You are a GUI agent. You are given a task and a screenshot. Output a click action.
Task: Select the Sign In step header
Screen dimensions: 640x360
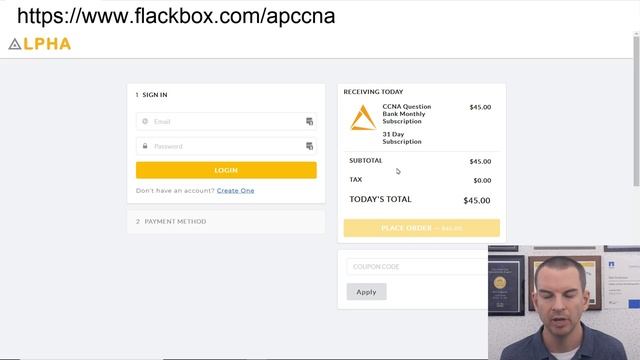pyautogui.click(x=151, y=95)
